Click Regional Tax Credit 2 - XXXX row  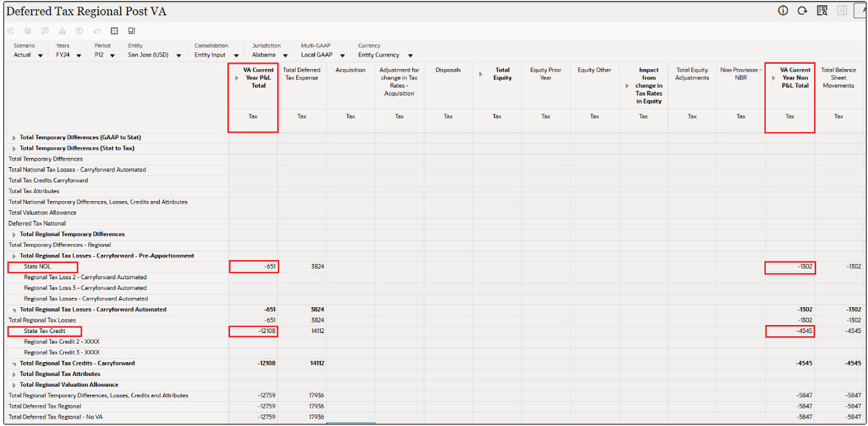coord(62,342)
